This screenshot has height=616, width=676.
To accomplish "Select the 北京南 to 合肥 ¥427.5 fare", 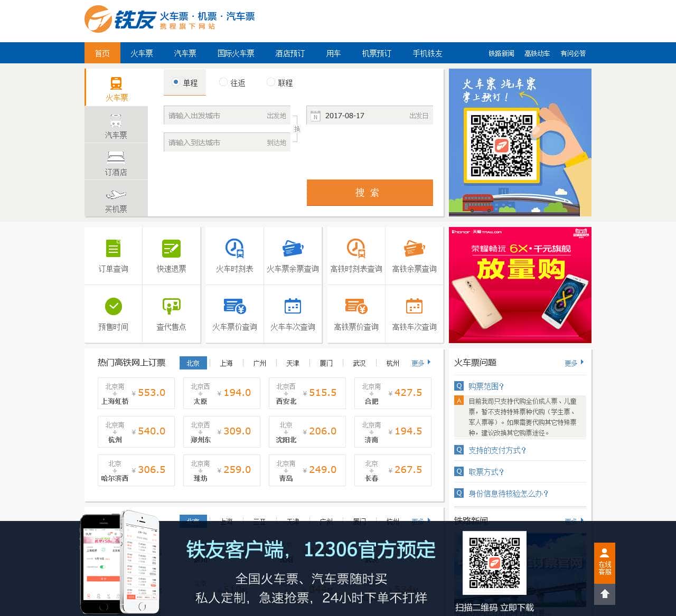I will click(x=393, y=393).
